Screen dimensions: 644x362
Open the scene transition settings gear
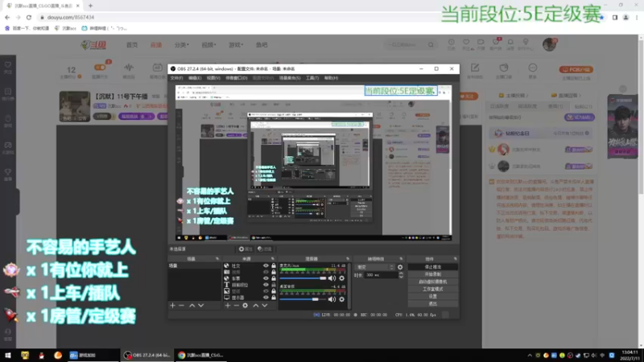[400, 267]
